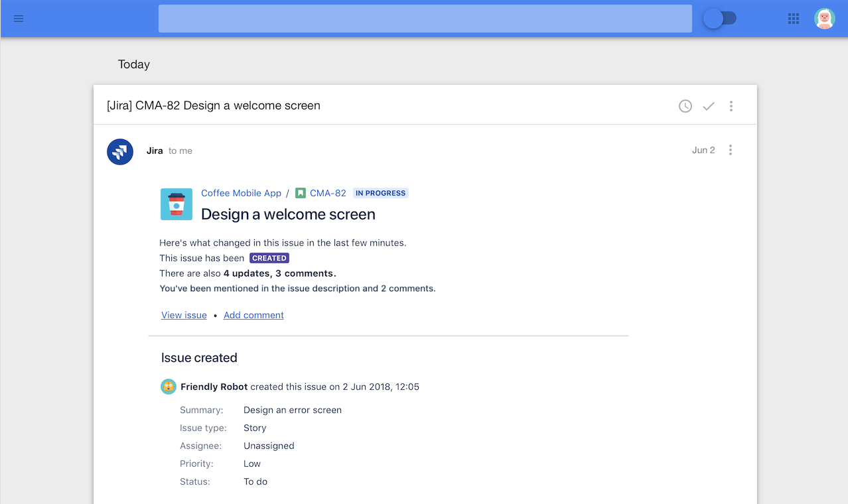Click the IN PROGRESS status badge

point(380,193)
